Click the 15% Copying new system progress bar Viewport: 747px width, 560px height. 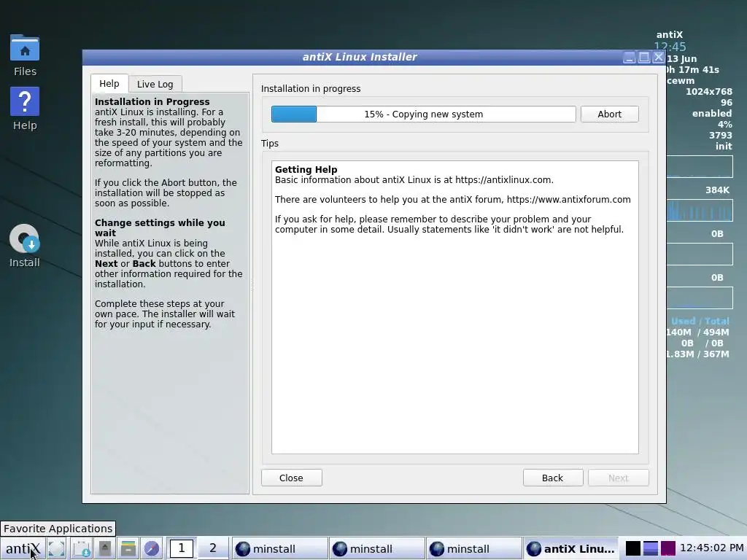pyautogui.click(x=424, y=114)
